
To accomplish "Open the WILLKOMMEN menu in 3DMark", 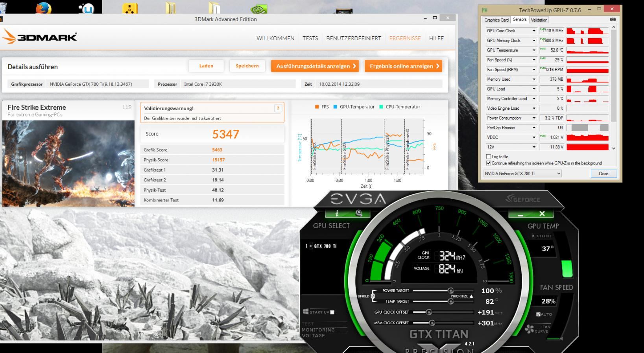I will [x=275, y=38].
